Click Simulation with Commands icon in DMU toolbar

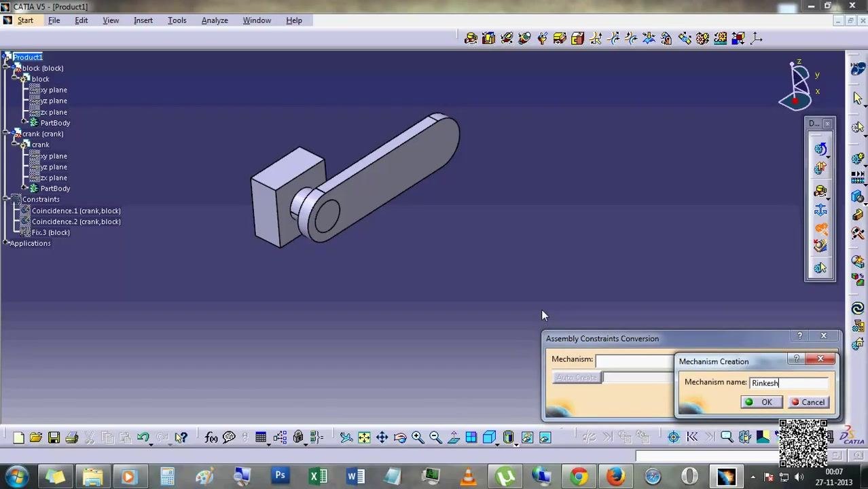pyautogui.click(x=820, y=149)
